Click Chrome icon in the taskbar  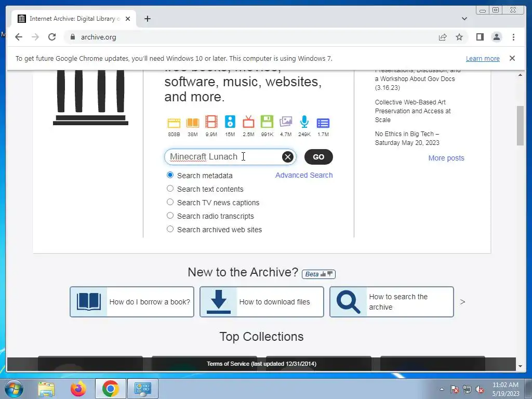(110, 389)
